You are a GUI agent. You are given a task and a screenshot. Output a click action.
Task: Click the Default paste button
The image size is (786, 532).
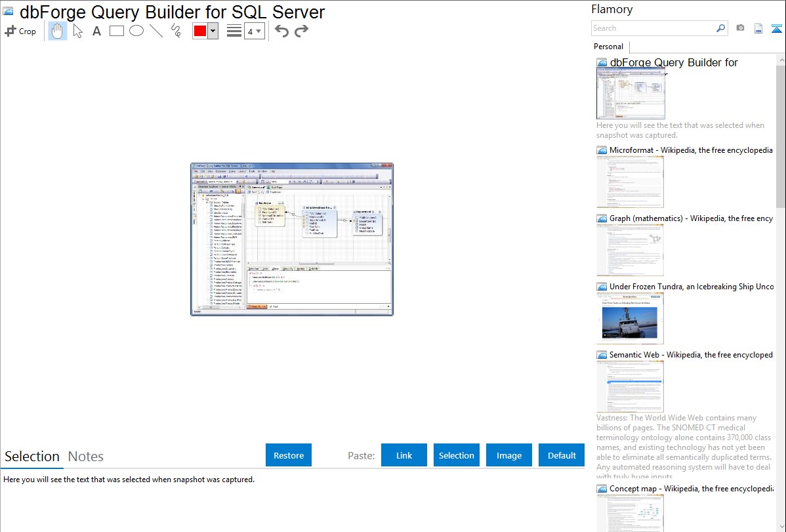[x=562, y=455]
